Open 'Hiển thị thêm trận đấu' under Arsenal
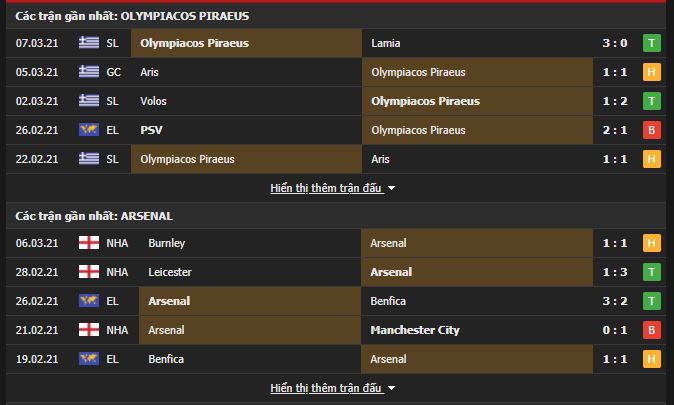The height and width of the screenshot is (405, 674). tap(326, 388)
